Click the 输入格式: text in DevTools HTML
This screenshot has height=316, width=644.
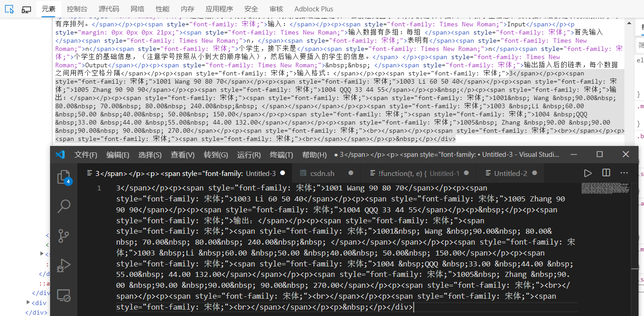click(x=314, y=73)
